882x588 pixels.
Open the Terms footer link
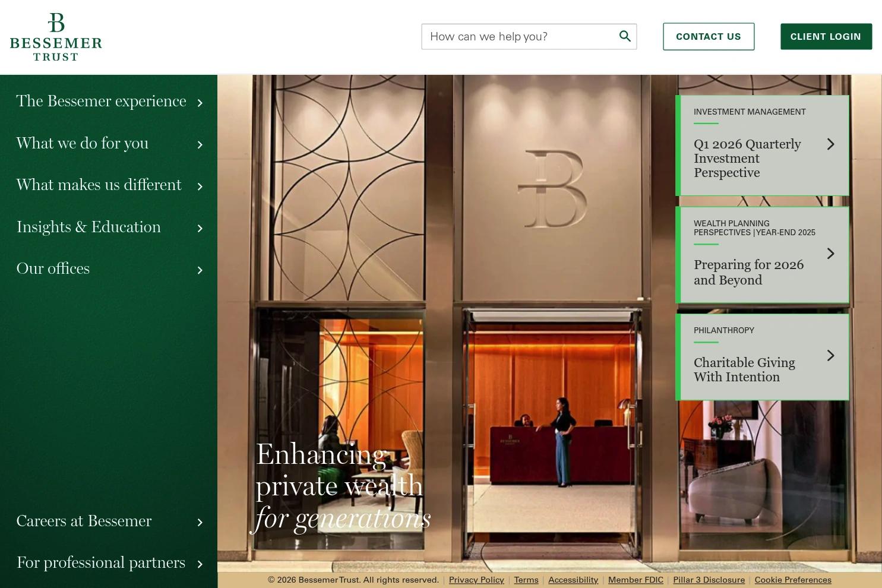click(x=526, y=580)
